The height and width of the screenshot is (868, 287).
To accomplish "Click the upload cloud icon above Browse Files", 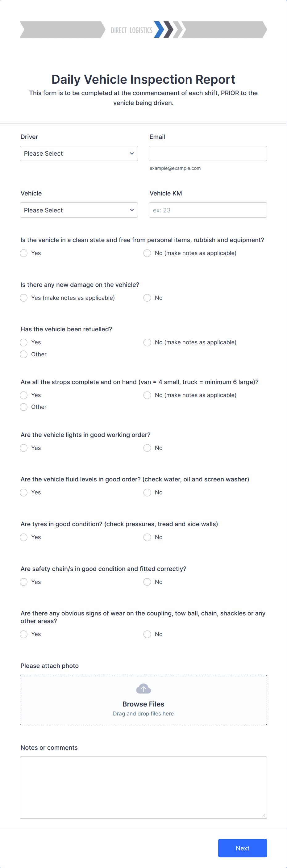I will [143, 688].
